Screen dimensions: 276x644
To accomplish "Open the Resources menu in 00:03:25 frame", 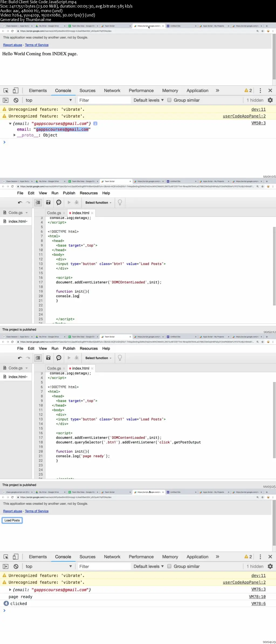I will [x=89, y=349].
